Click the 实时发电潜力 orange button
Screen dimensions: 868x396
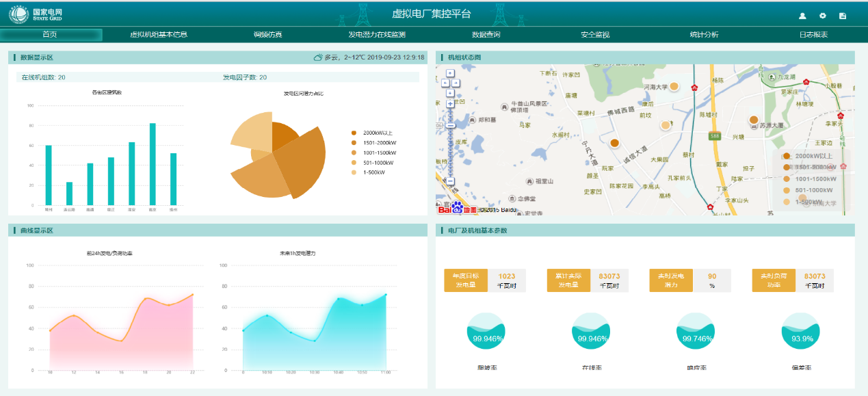tap(670, 281)
